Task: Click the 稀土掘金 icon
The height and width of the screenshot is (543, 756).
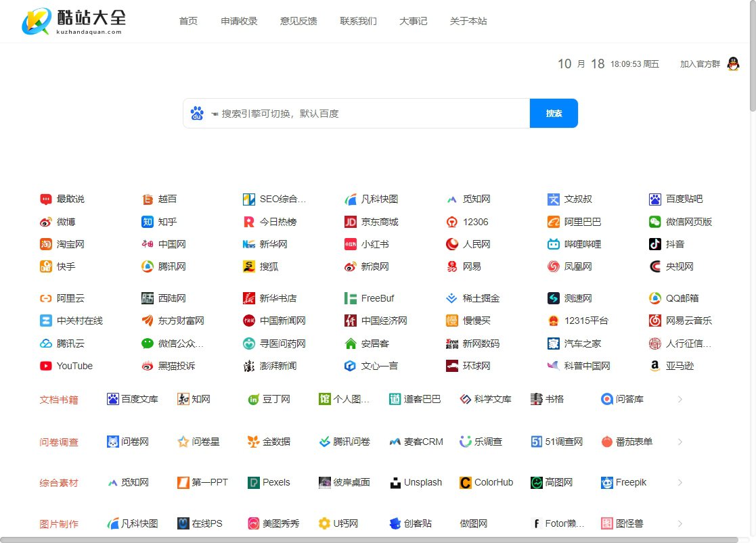Action: (451, 299)
